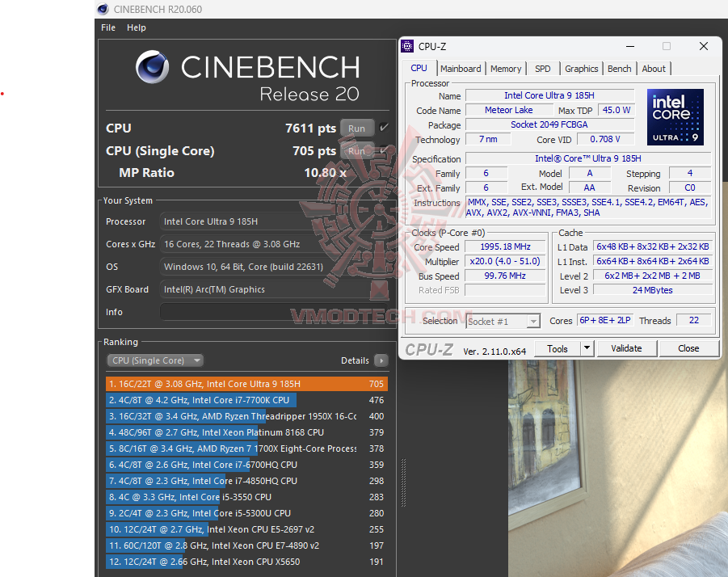Switch to the Graphics tab

pos(581,69)
